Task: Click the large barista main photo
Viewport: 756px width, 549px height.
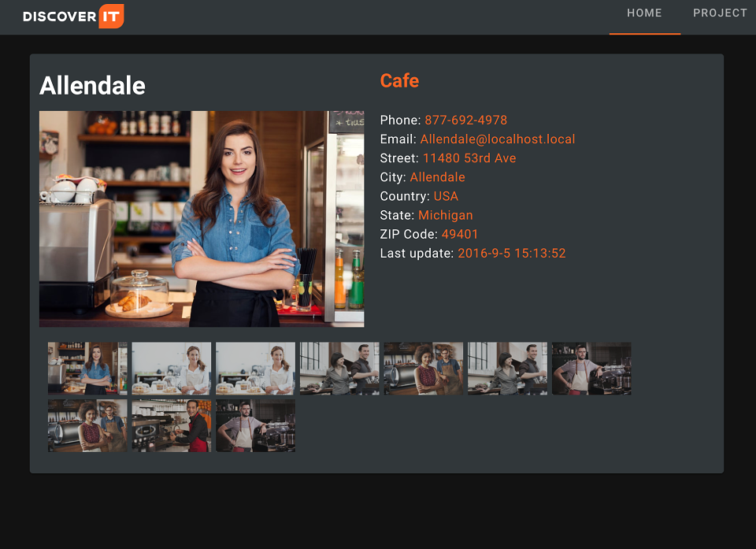Action: coord(202,219)
